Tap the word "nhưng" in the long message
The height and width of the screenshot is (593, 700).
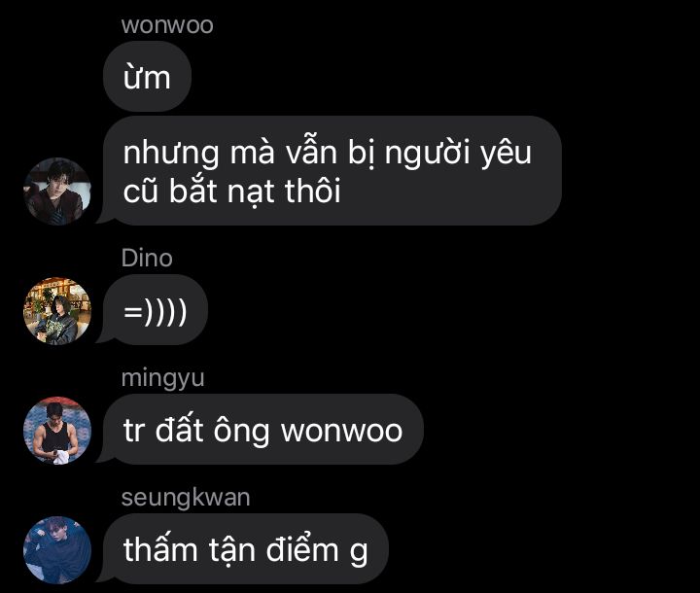[171, 154]
